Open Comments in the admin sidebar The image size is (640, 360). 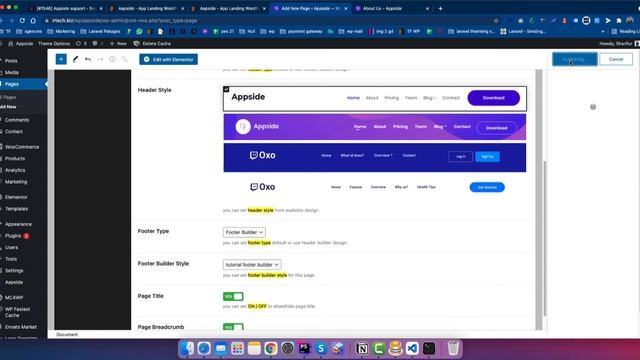(17, 120)
